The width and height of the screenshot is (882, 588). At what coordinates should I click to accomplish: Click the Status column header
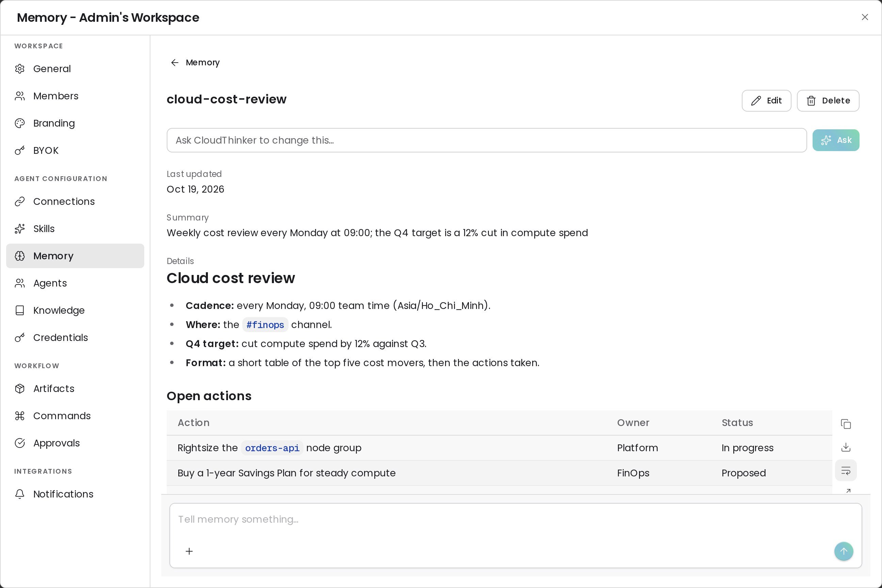click(x=737, y=423)
